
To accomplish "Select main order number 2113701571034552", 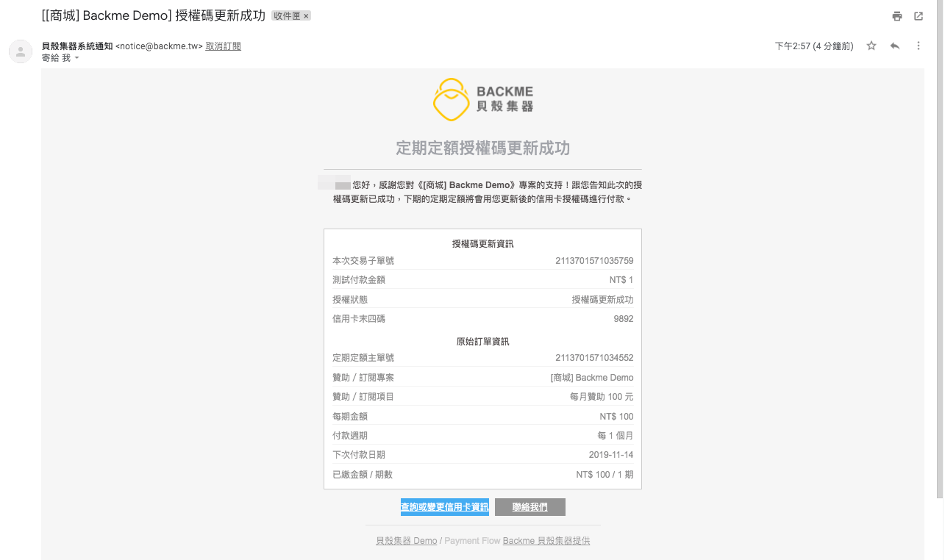I will coord(594,358).
